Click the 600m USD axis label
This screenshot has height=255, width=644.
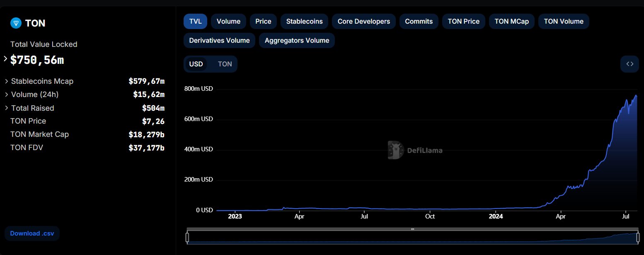pyautogui.click(x=199, y=119)
